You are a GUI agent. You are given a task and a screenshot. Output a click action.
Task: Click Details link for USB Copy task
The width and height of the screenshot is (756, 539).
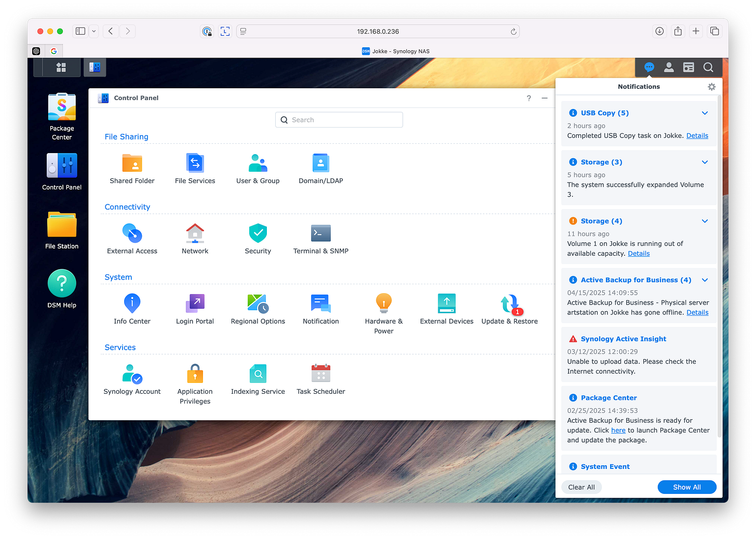697,135
